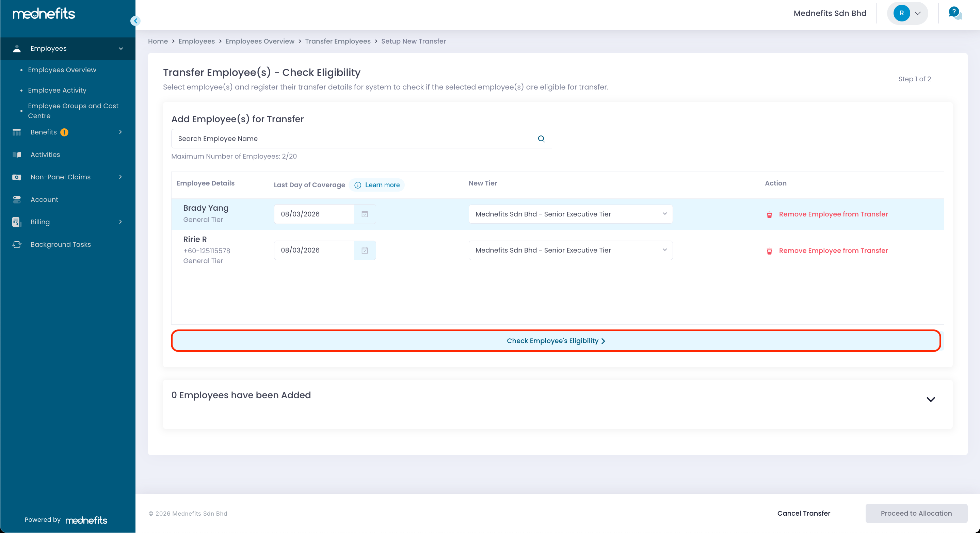Click Background Tasks sync icon
Viewport: 980px width, 533px height.
click(x=17, y=244)
